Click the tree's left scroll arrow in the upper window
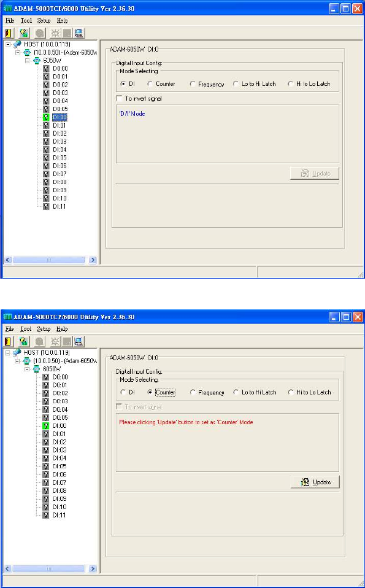The width and height of the screenshot is (365, 588). 8,260
